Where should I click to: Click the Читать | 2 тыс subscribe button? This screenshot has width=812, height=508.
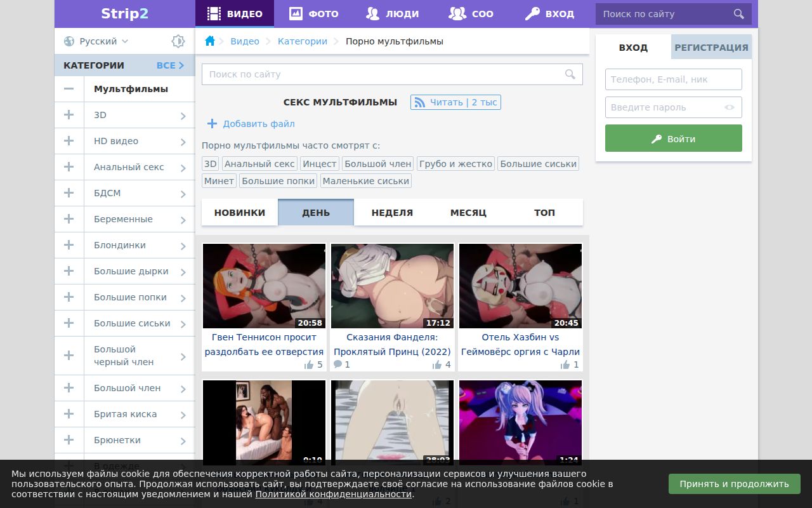[455, 102]
